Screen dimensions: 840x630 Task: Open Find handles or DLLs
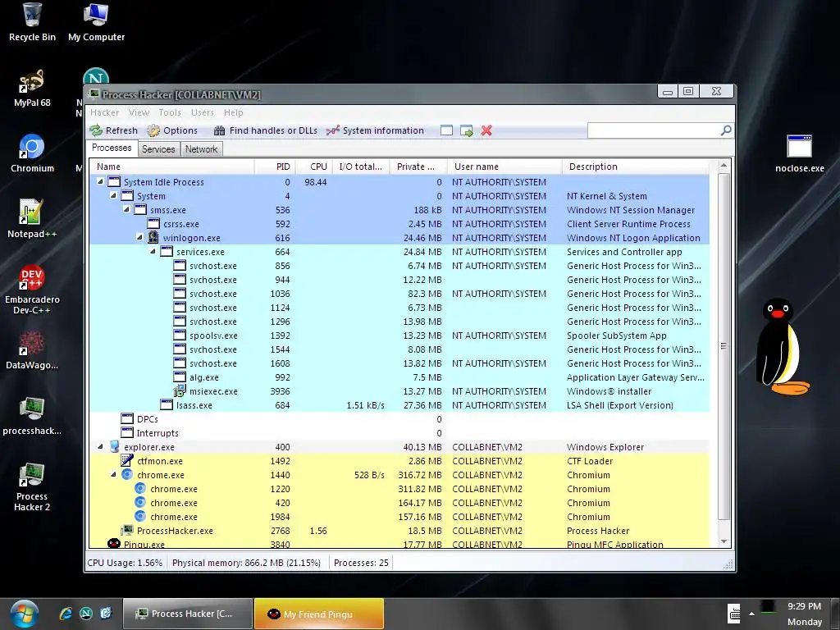pos(265,130)
